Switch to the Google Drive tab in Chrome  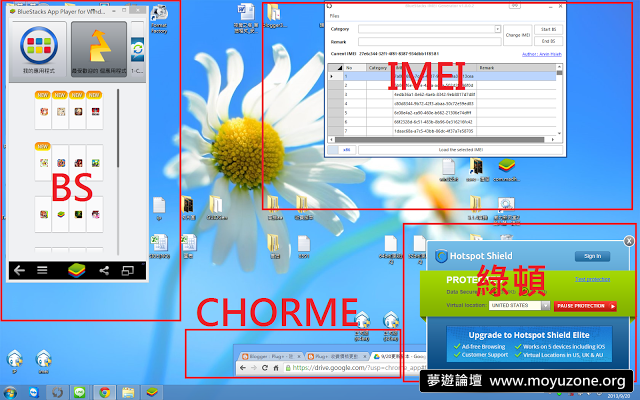coord(398,356)
